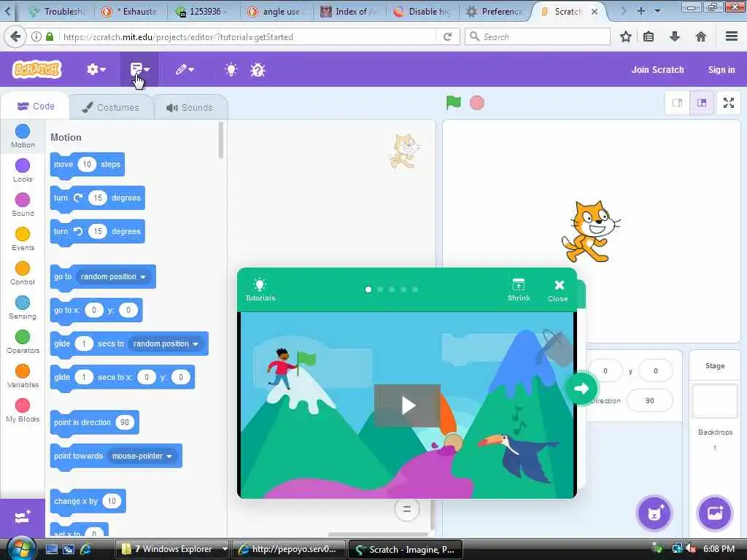
Task: Open the File menu icon dropdown
Action: tap(139, 69)
